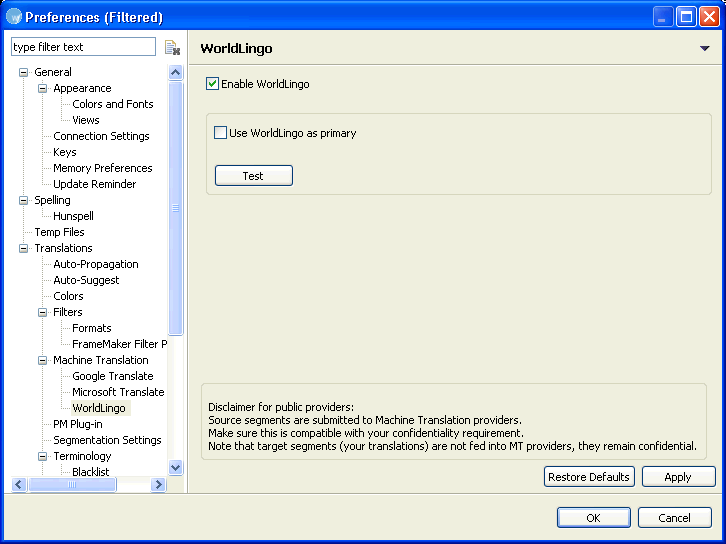
Task: Collapse the Appearance tree node
Action: coord(42,88)
